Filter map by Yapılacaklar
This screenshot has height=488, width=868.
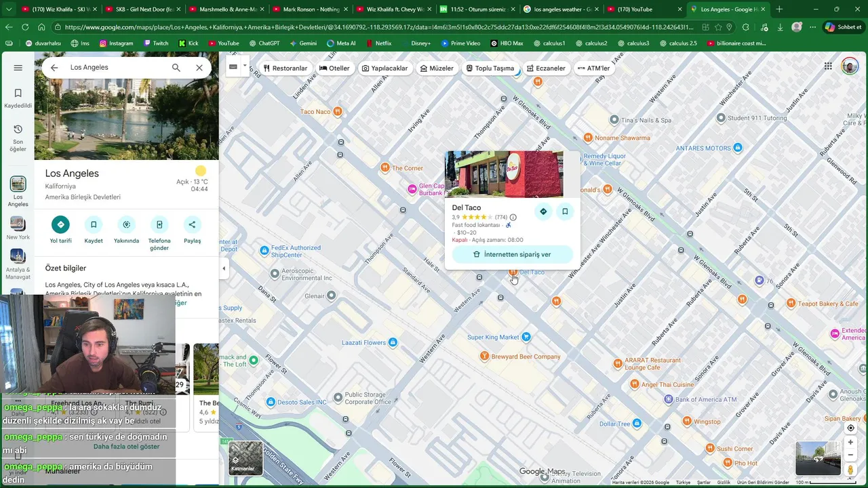(384, 68)
